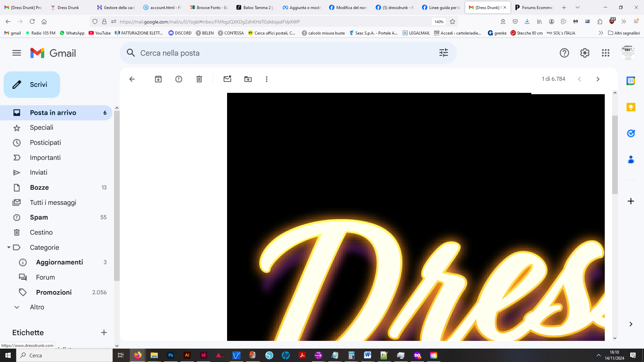Switch to the Forums Ecommerce tab
The image size is (644, 362).
(x=534, y=7)
